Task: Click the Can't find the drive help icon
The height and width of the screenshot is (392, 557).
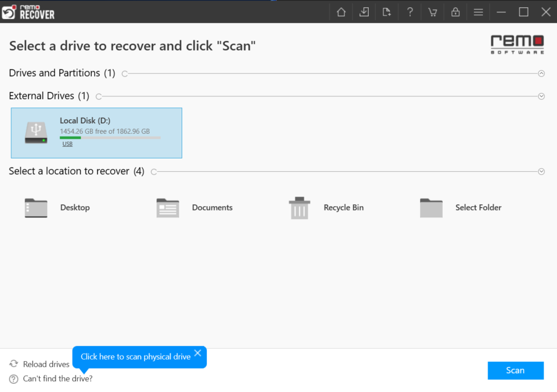Action: (x=13, y=379)
